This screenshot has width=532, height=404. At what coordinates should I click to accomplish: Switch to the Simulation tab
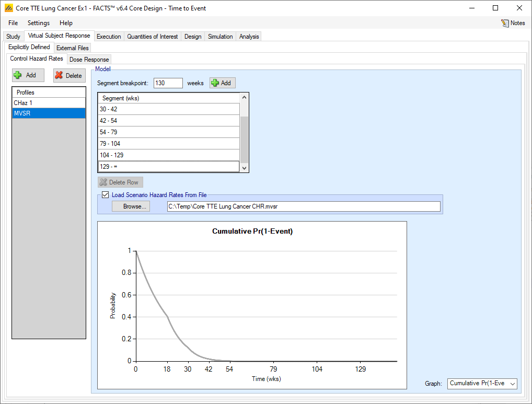pos(220,37)
